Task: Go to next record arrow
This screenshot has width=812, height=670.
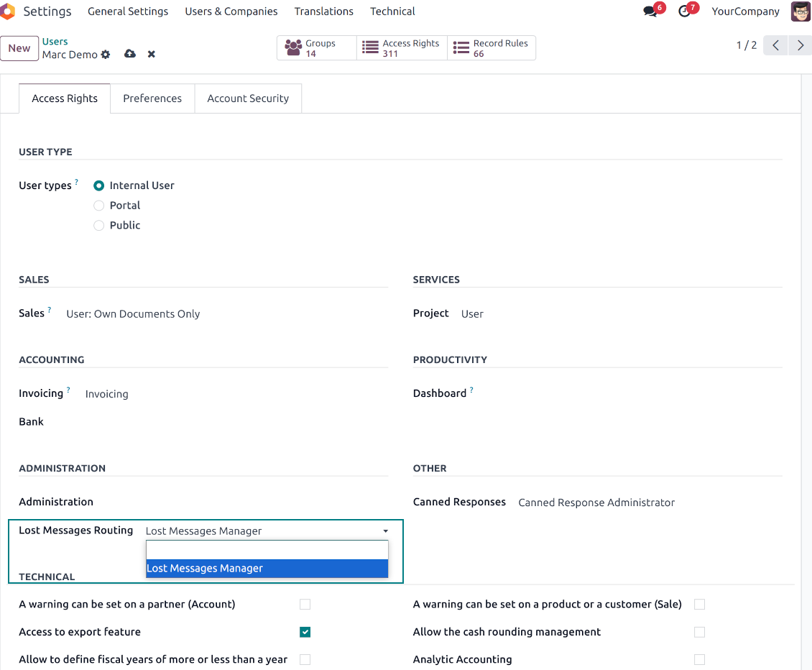Action: coord(800,45)
